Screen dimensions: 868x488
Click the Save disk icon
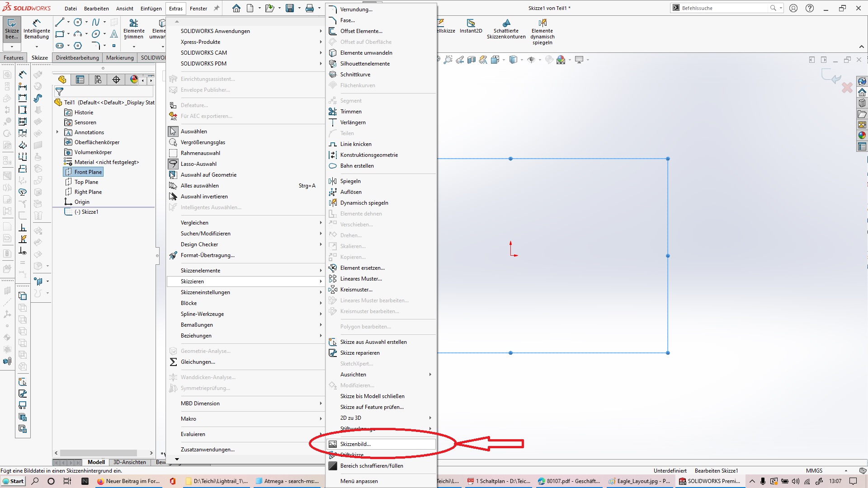pos(290,8)
